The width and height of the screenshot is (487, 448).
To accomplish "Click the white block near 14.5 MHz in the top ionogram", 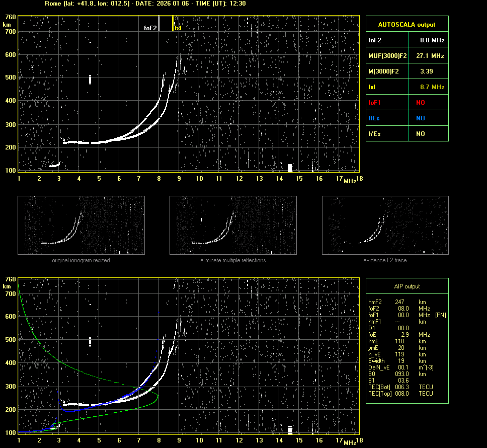I will click(x=290, y=167).
